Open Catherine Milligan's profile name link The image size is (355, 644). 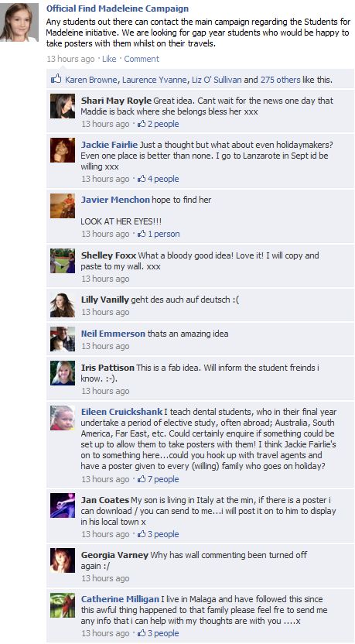(x=120, y=599)
